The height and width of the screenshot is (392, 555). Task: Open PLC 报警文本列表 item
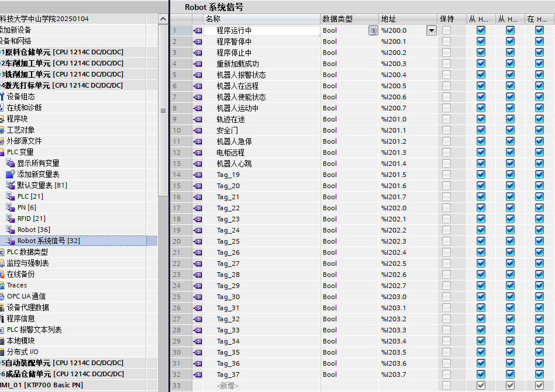pyautogui.click(x=34, y=330)
